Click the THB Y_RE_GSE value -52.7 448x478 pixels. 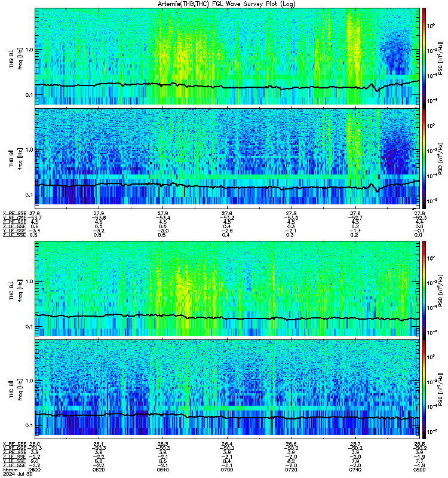tap(355, 217)
